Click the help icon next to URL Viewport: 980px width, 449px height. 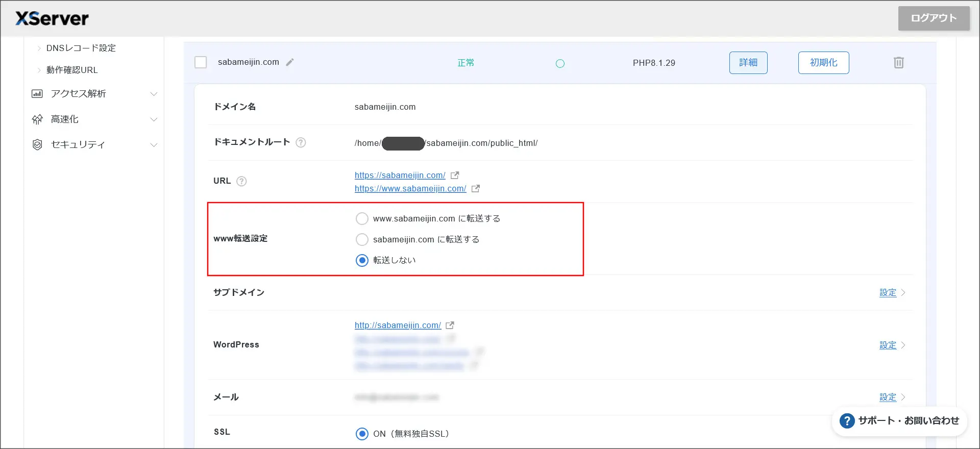coord(242,181)
